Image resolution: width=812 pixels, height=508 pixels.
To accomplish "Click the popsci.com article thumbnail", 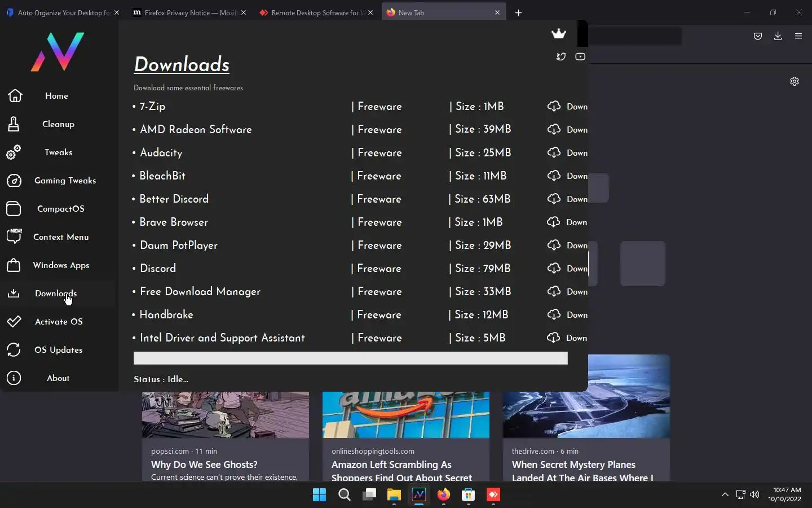I will click(x=226, y=415).
